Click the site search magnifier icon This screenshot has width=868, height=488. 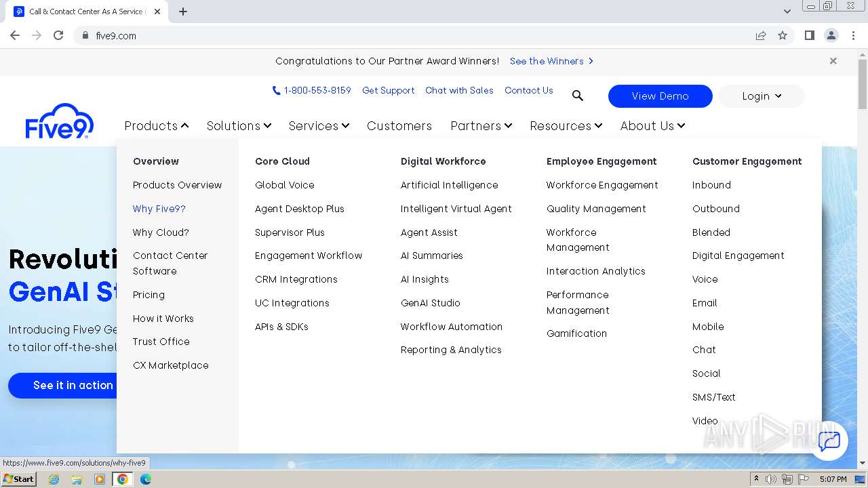(578, 96)
